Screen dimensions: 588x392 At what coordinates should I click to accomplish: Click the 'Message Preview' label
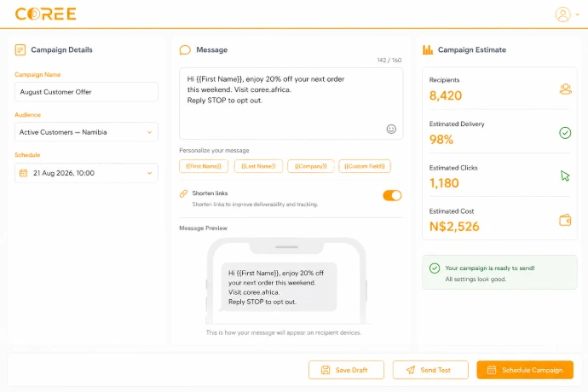tap(204, 228)
